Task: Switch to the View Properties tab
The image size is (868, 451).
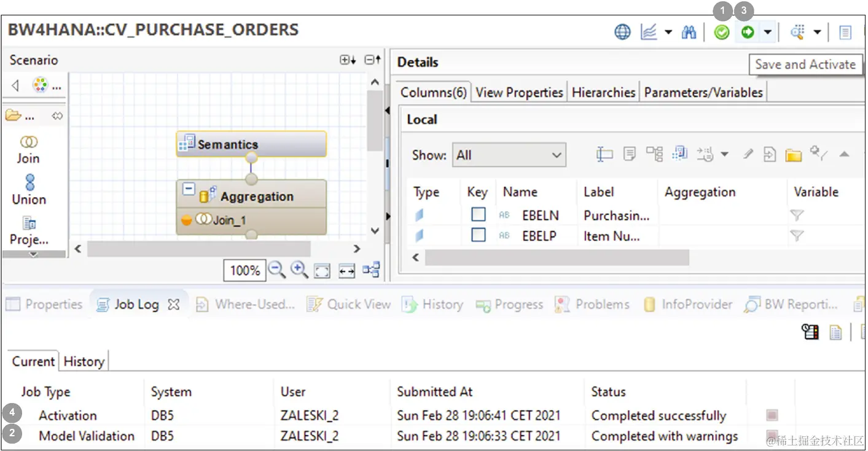Action: [x=519, y=92]
